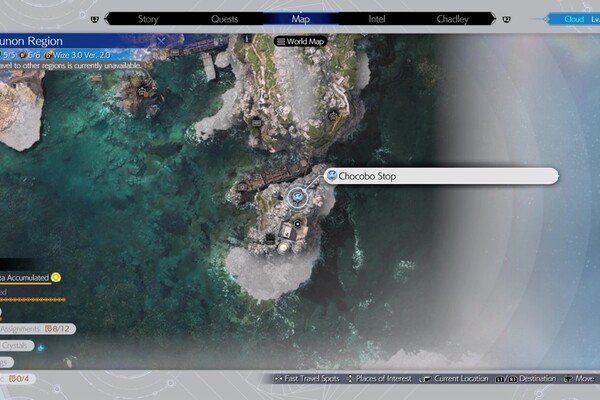
Task: Click the stick icon beside Current Location
Action: (x=425, y=379)
